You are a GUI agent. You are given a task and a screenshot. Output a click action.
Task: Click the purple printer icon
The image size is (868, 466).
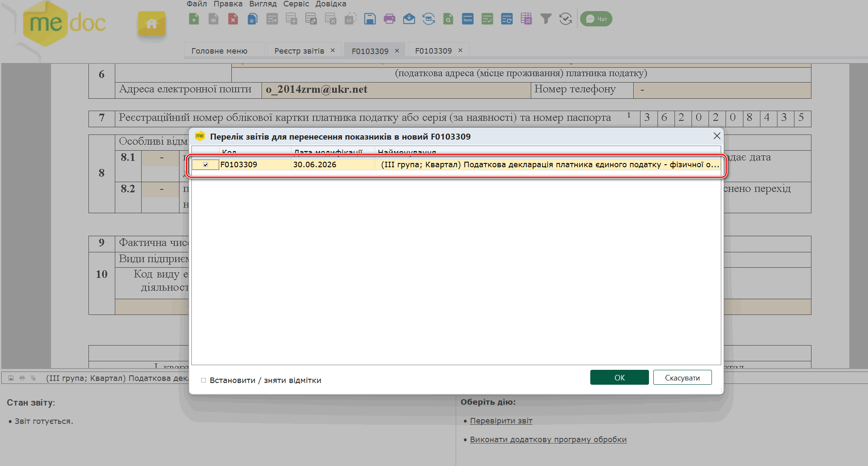390,19
